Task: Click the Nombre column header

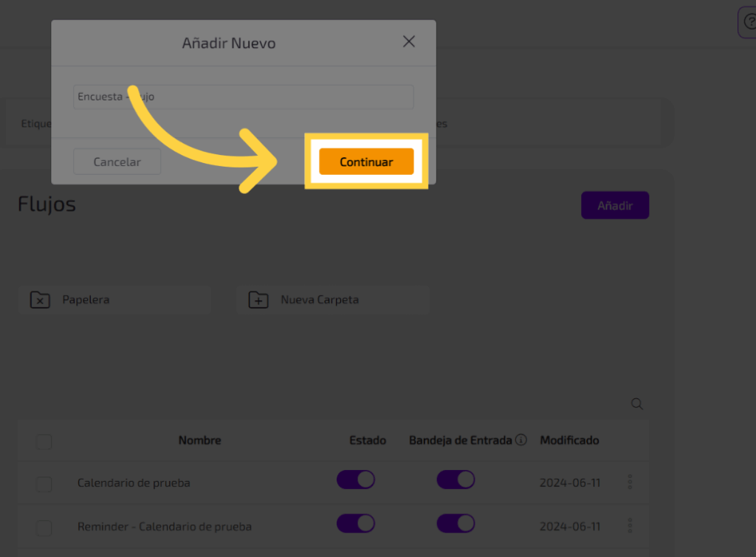Action: point(199,440)
